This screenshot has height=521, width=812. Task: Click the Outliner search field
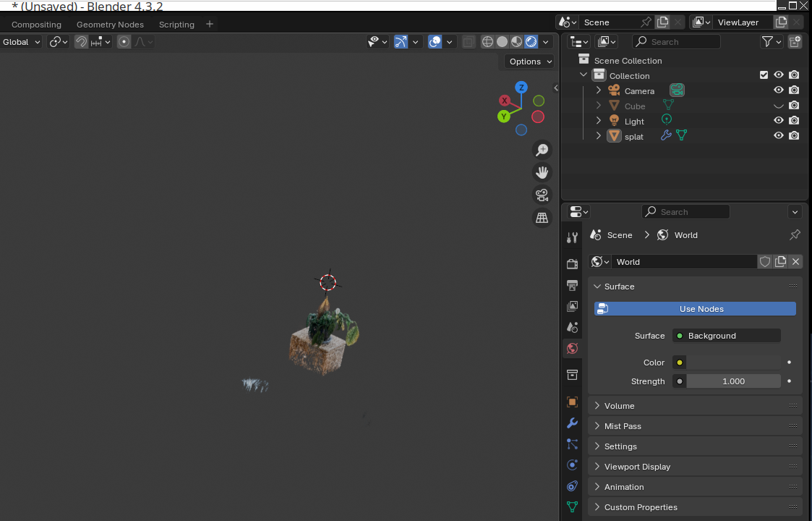click(676, 42)
